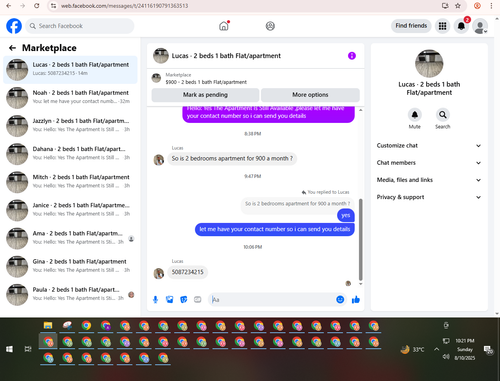Send a thumbs-up like
This screenshot has height=381, width=500.
pyautogui.click(x=356, y=300)
